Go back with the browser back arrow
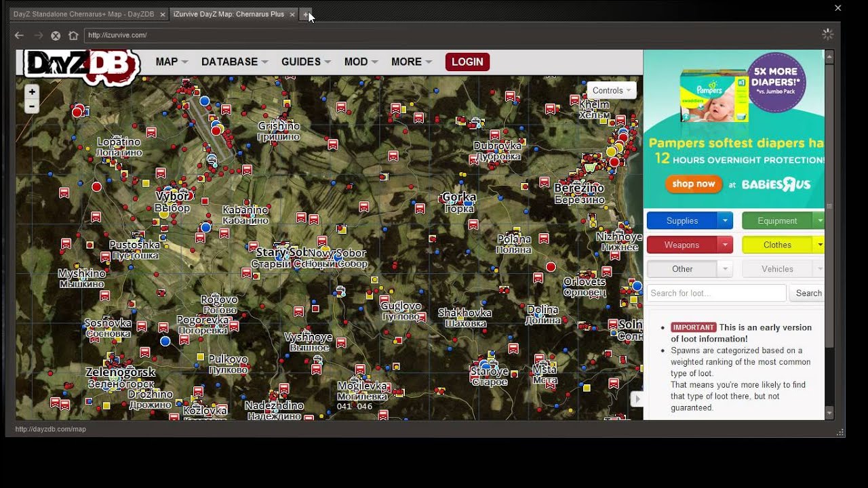The width and height of the screenshot is (868, 488). tap(19, 35)
